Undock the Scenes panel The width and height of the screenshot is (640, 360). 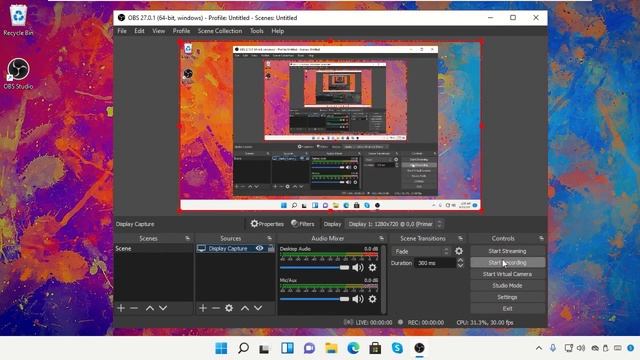click(x=187, y=238)
